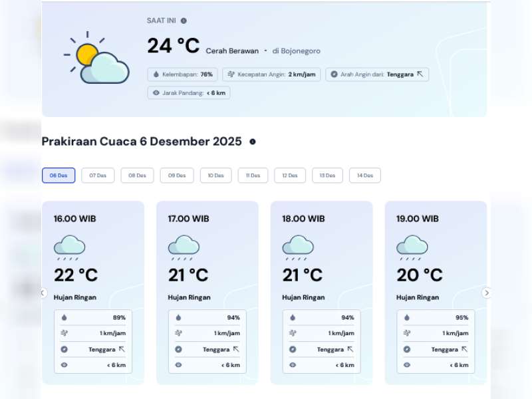Click the eye icon in Jarak Pandang badge
532x399 pixels.
coord(156,93)
